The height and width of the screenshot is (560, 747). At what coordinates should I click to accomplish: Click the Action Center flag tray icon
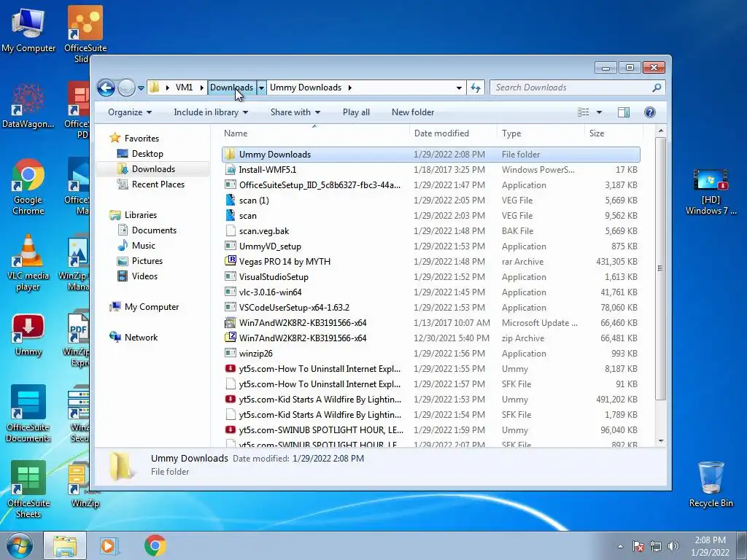pyautogui.click(x=638, y=546)
